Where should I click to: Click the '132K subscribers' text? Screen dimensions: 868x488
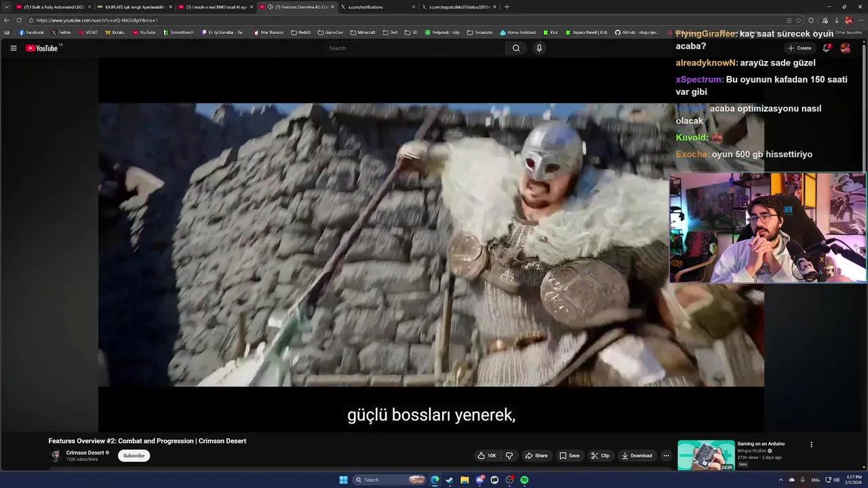pyautogui.click(x=82, y=460)
